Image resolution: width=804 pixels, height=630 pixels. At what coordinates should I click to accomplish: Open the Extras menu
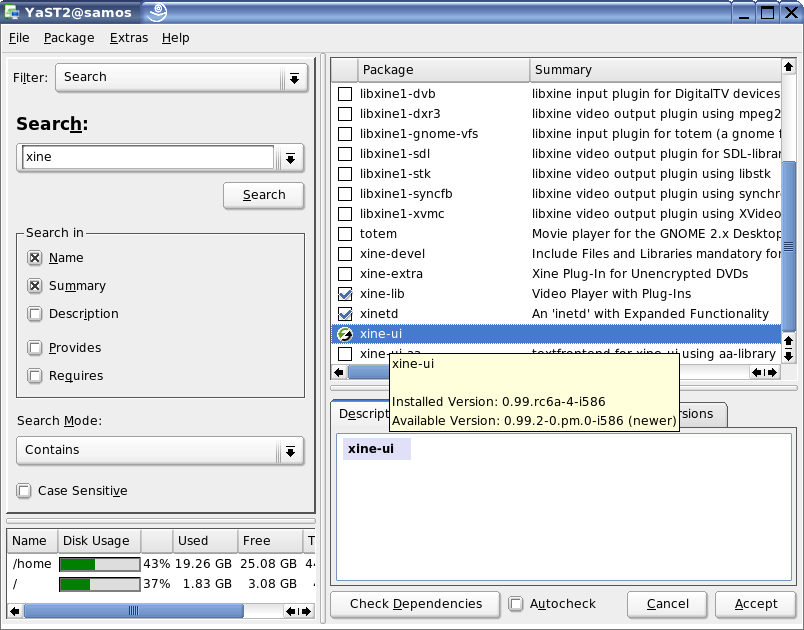129,38
